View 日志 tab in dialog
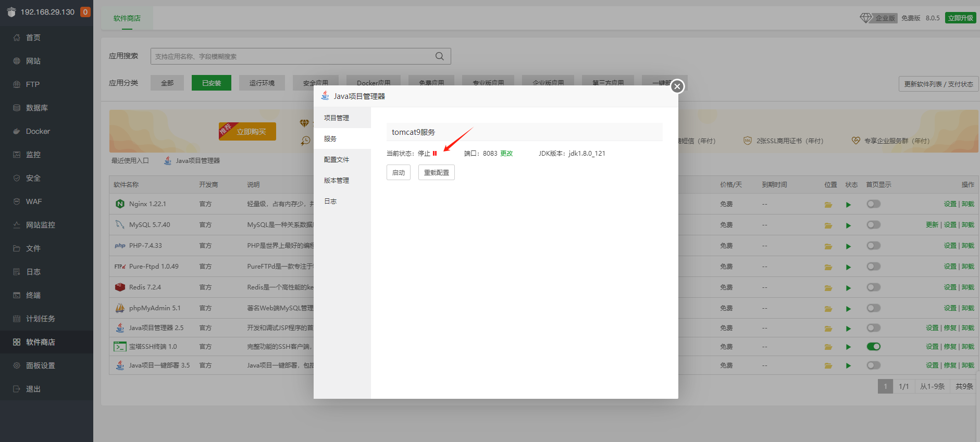The width and height of the screenshot is (980, 442). [x=342, y=201]
